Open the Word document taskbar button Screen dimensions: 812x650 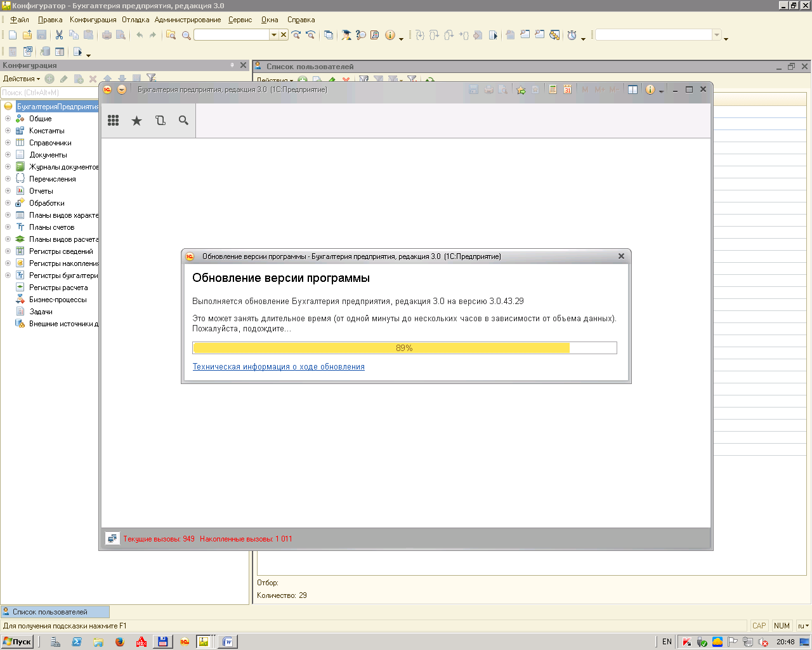point(227,642)
